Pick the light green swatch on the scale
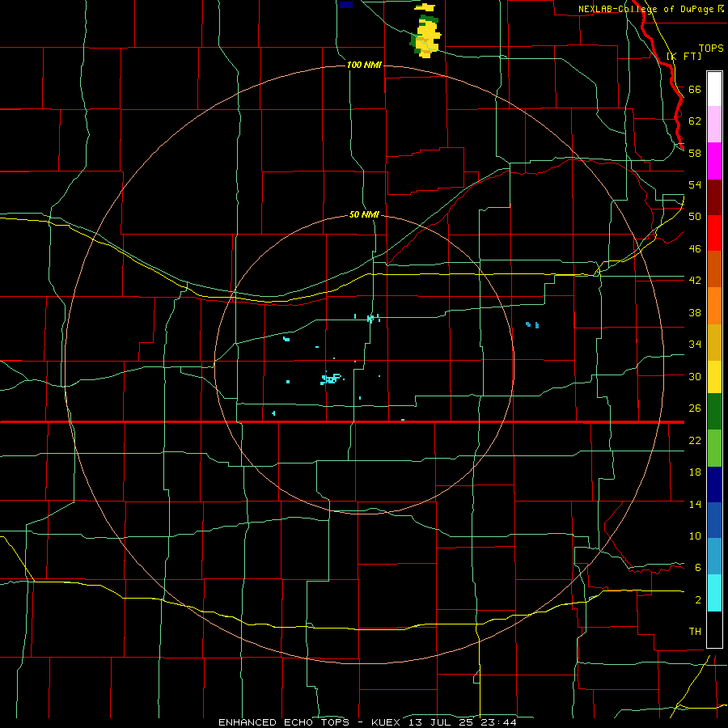Screen dimensions: 728x728 [x=714, y=448]
